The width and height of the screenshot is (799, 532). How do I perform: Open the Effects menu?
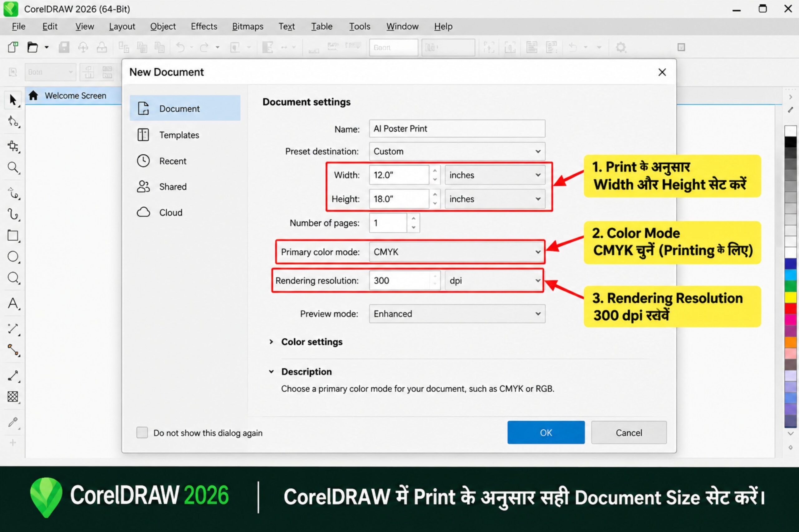204,27
